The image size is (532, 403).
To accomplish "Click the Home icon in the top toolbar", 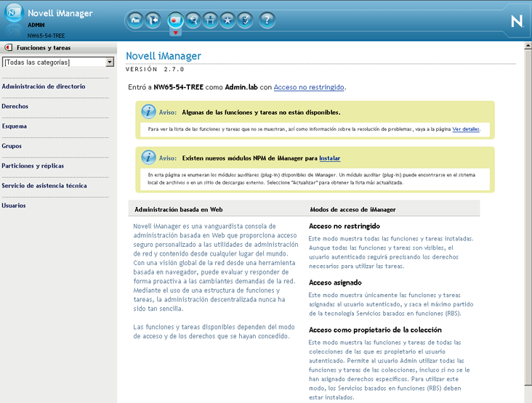I will (135, 20).
